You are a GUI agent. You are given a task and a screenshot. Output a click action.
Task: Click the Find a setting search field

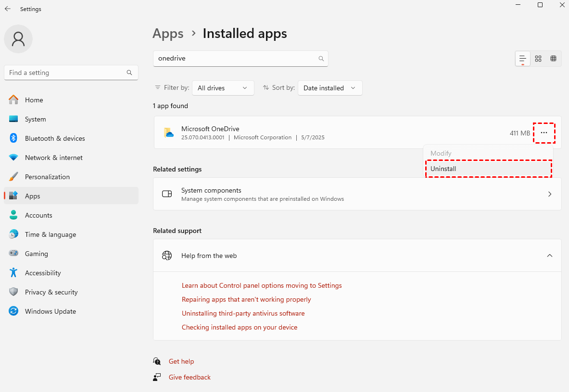coord(66,73)
